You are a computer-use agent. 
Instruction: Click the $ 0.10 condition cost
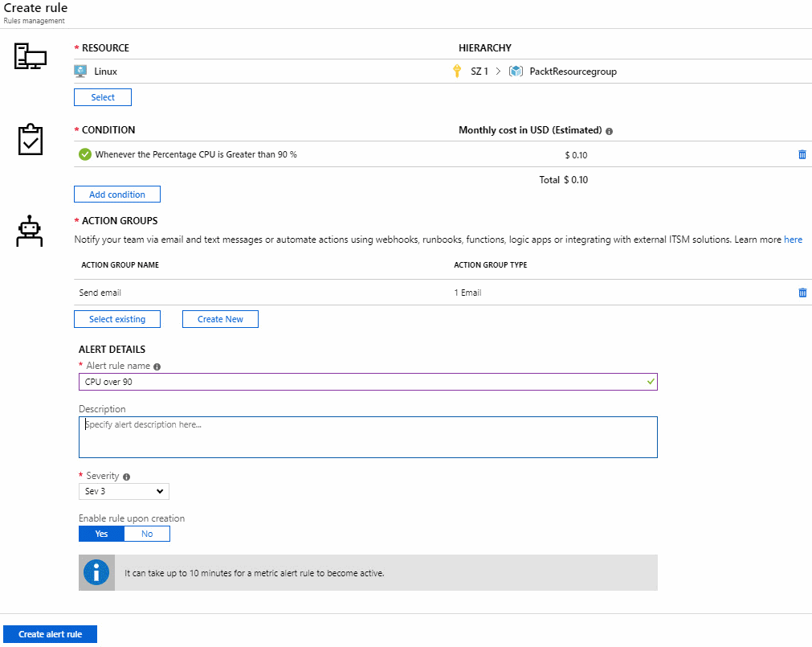(x=577, y=155)
